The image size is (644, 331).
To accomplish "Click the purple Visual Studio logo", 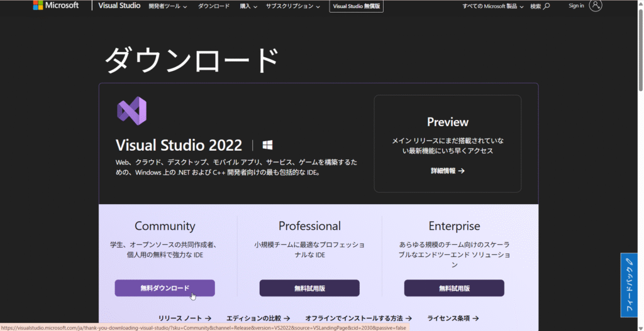I will 131,111.
